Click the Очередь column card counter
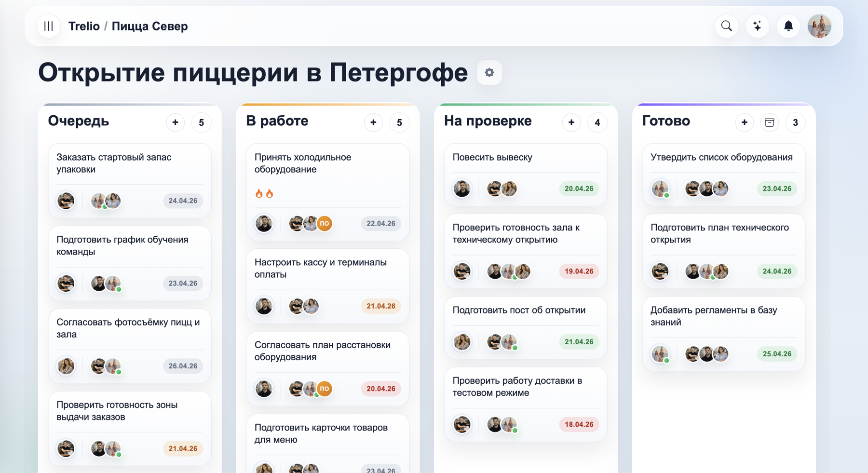868x473 pixels. (201, 122)
